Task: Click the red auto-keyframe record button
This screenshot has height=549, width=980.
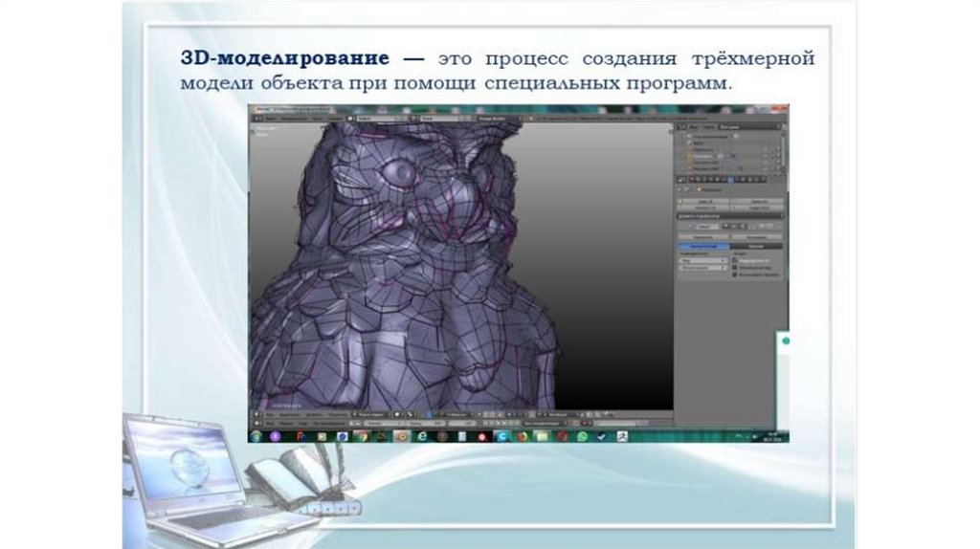Action: (x=575, y=423)
